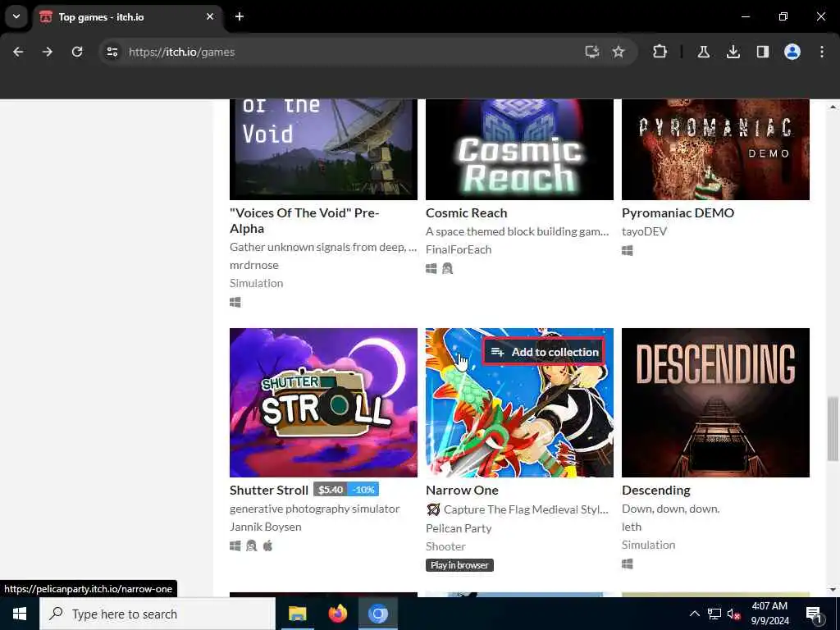840x630 pixels.
Task: Open the Pyromaniac DEMO title link
Action: coord(678,212)
